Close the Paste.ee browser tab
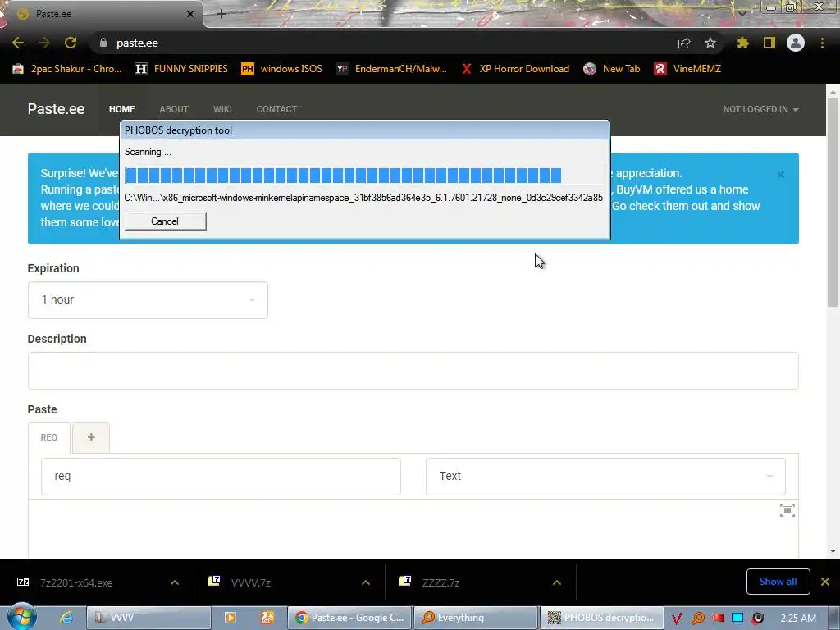Screen dimensions: 840x630 tap(190, 14)
